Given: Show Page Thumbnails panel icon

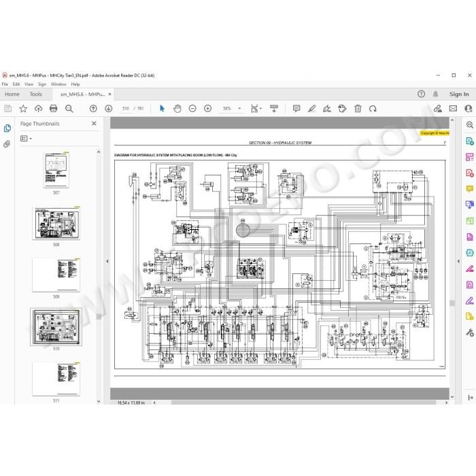Looking at the screenshot, I should (x=7, y=129).
